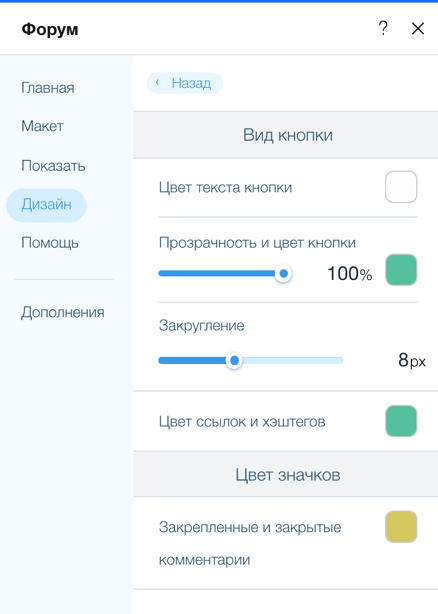Open the help question mark icon
Image resolution: width=438 pixels, height=614 pixels.
tap(383, 28)
